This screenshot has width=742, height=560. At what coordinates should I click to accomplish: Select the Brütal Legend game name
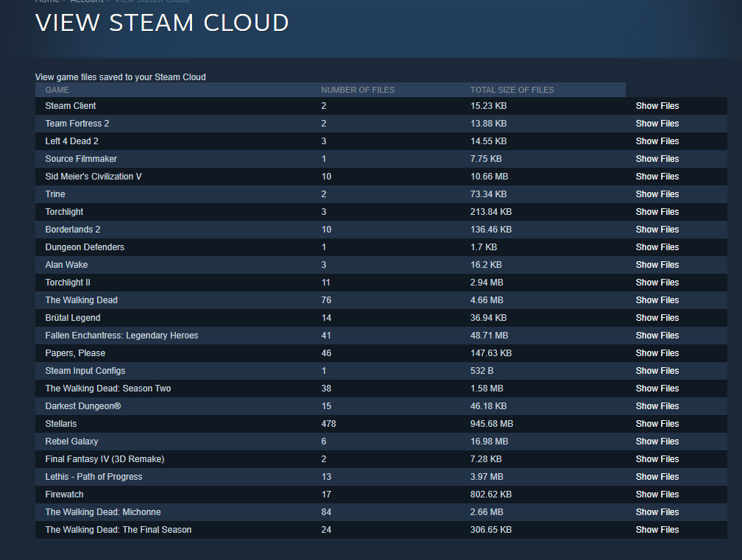(x=72, y=318)
